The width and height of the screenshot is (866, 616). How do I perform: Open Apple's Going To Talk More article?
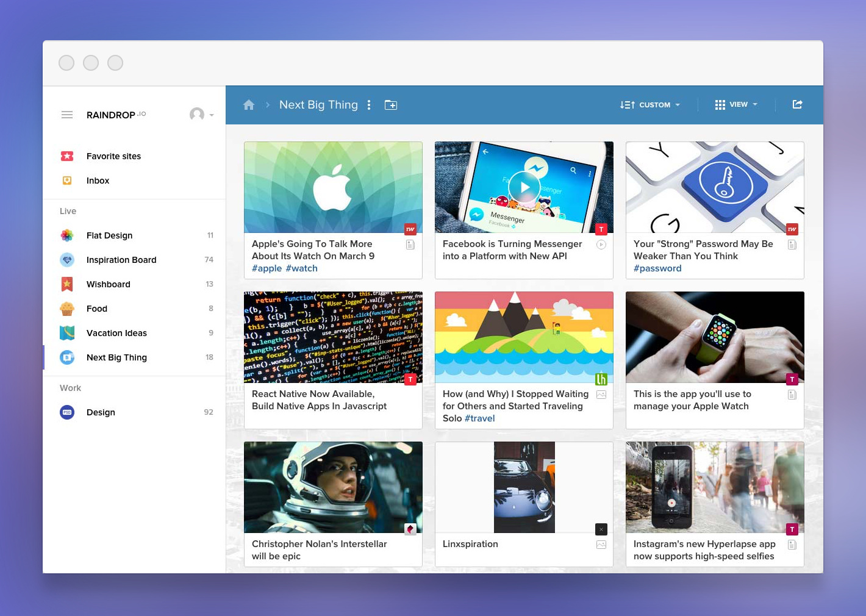tap(313, 250)
